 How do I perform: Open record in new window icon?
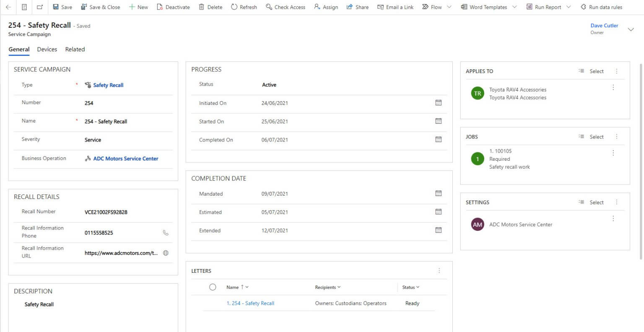[x=40, y=7]
